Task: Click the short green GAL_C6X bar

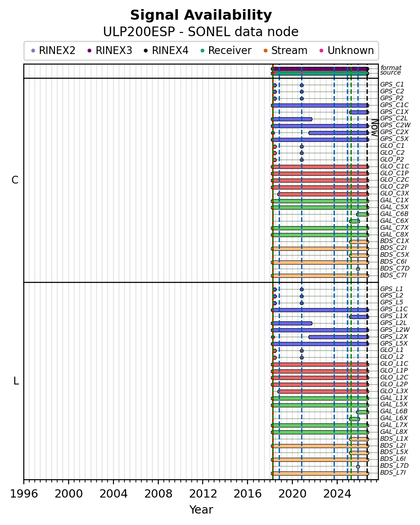Action: 355,222
